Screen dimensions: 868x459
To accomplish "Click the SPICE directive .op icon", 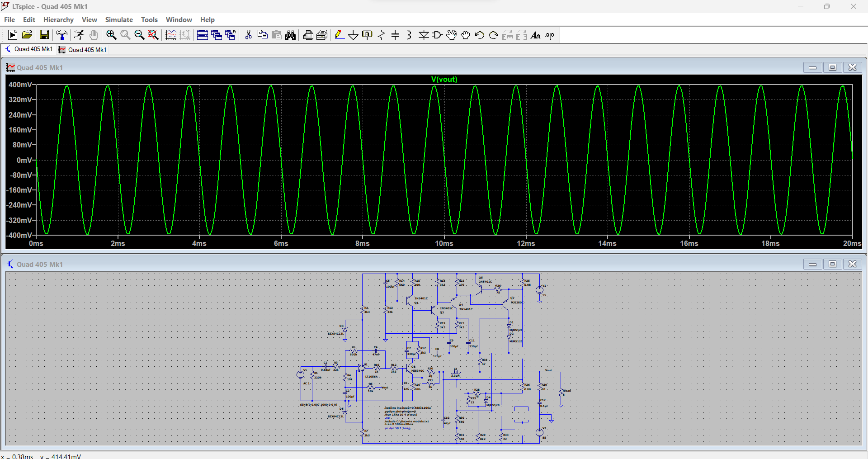I will click(x=550, y=35).
